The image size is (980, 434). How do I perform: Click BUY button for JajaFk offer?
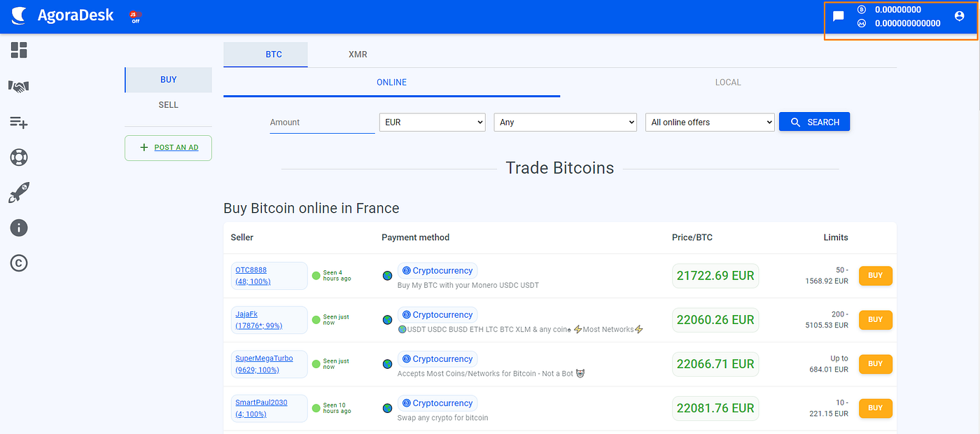pos(876,320)
